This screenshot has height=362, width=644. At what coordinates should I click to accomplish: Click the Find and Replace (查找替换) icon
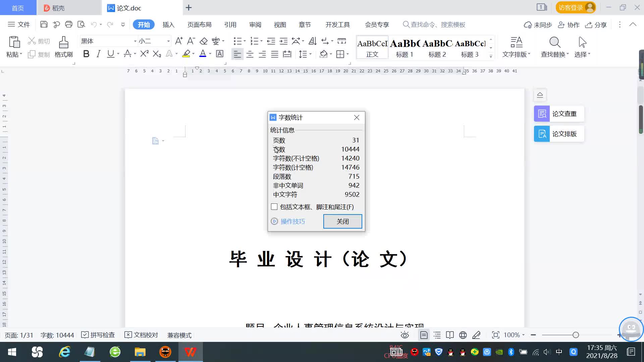(x=554, y=43)
